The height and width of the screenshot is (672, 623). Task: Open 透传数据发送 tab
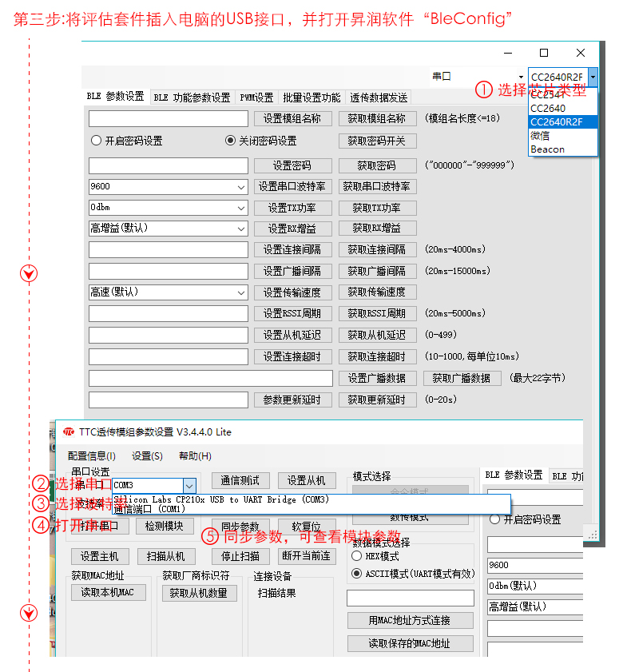(379, 97)
